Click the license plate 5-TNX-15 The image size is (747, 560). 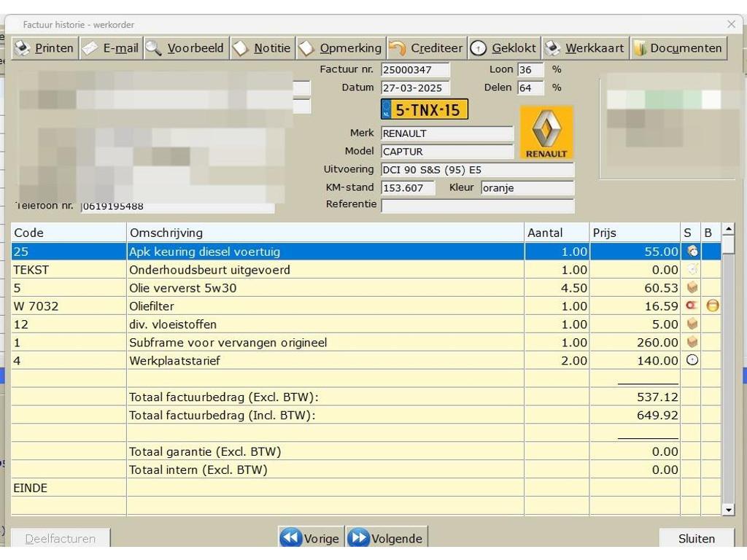click(425, 110)
